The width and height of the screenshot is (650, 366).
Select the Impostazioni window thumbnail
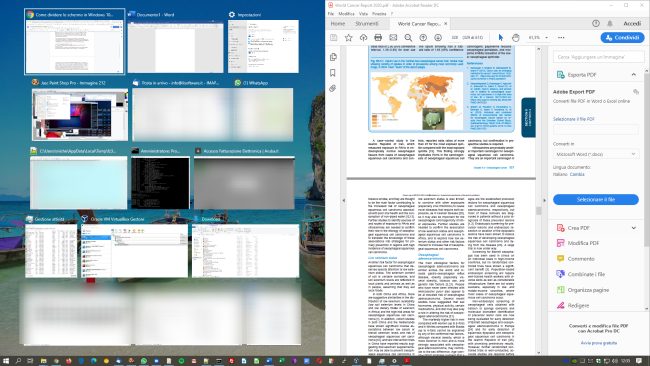click(263, 42)
